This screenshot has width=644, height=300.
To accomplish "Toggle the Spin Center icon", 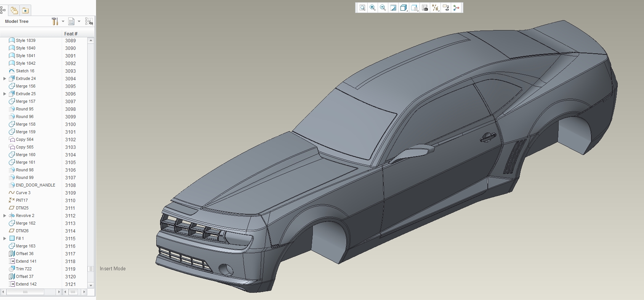I will pyautogui.click(x=456, y=8).
